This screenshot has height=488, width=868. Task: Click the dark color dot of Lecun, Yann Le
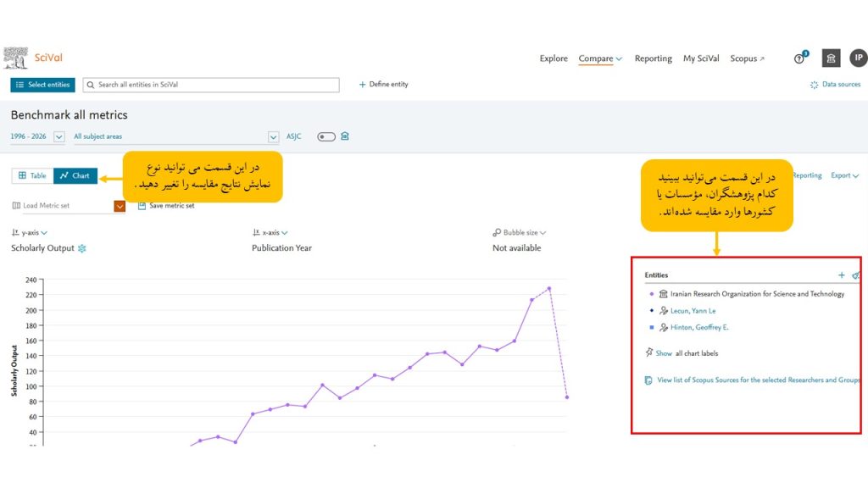(x=652, y=310)
